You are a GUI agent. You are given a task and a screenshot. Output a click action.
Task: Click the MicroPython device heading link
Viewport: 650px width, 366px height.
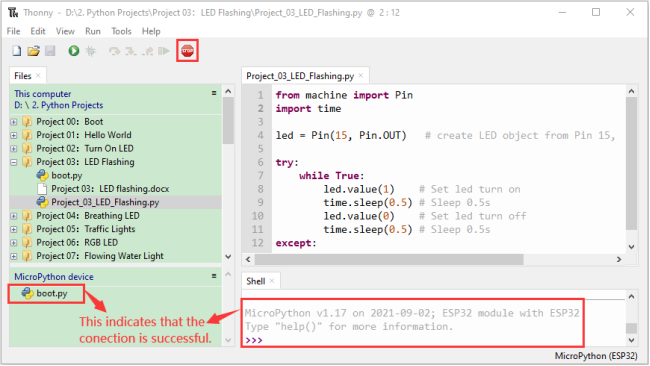(54, 277)
